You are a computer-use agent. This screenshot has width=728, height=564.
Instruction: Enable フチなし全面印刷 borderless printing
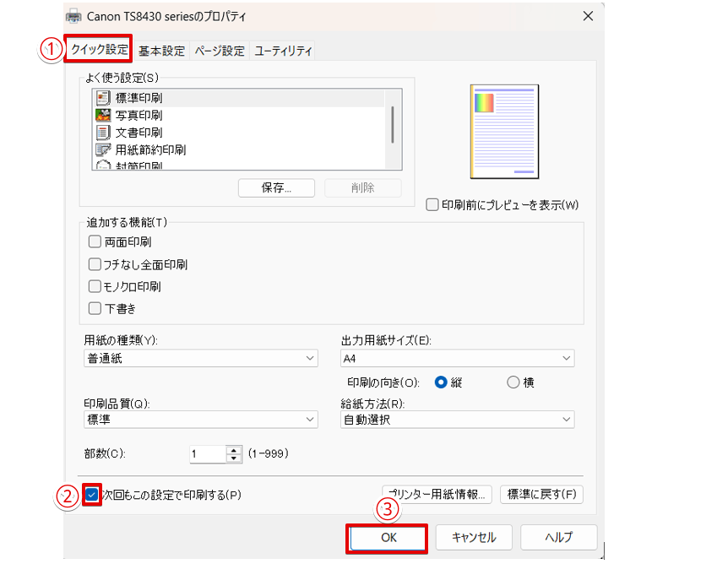[95, 264]
